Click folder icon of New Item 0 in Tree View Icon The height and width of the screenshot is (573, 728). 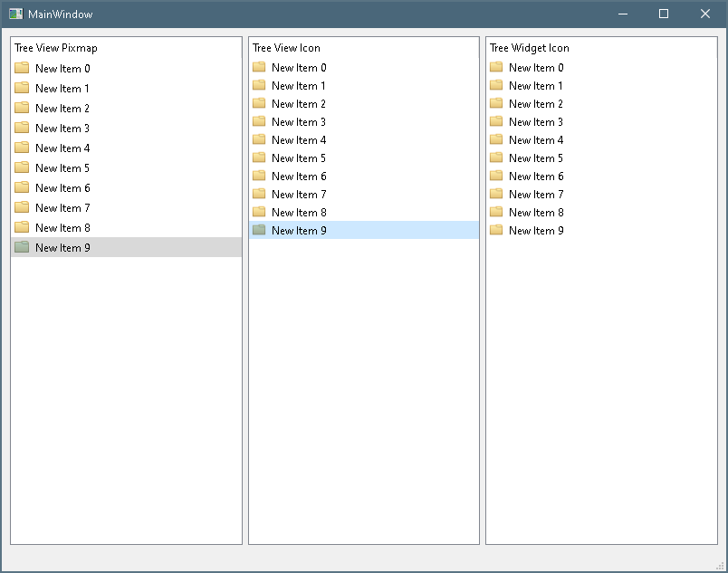[259, 67]
